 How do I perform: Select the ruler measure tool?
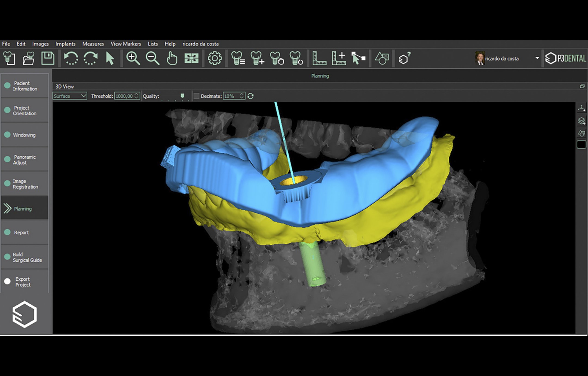click(319, 58)
